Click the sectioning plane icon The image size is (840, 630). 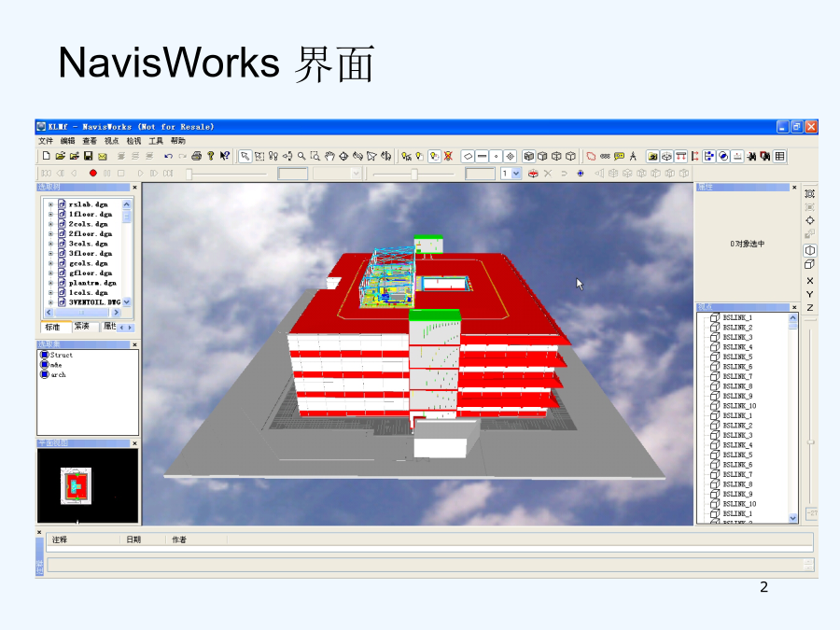[533, 173]
